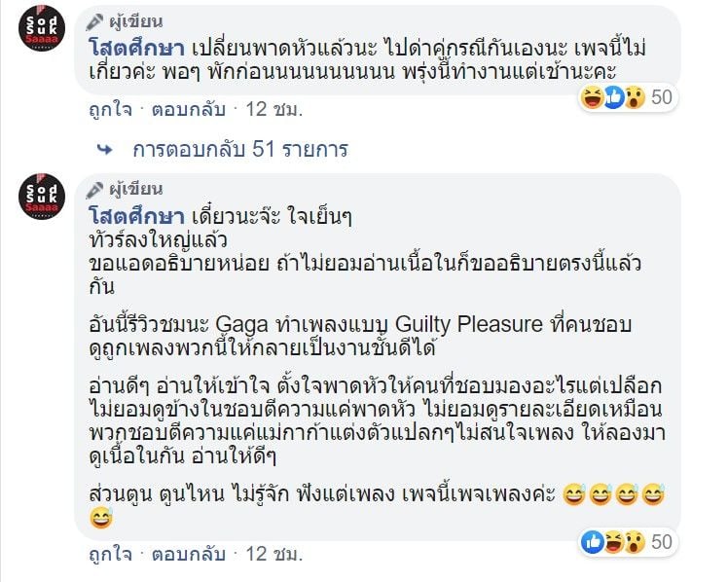Image resolution: width=728 pixels, height=582 pixels.
Task: Open the reaction count 50 on the second comment
Action: point(663,541)
